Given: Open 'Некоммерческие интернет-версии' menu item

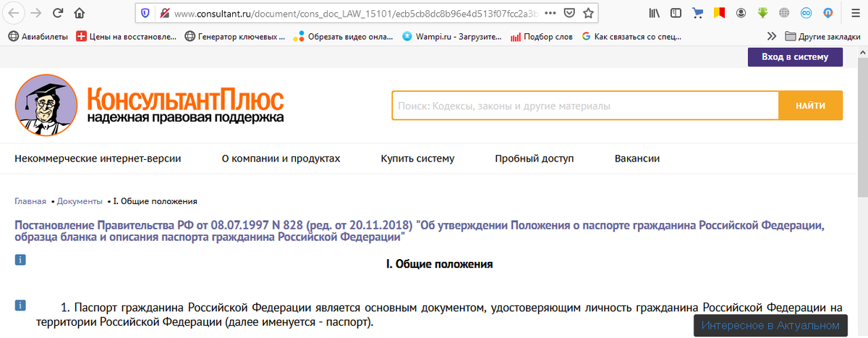Looking at the screenshot, I should click(98, 159).
